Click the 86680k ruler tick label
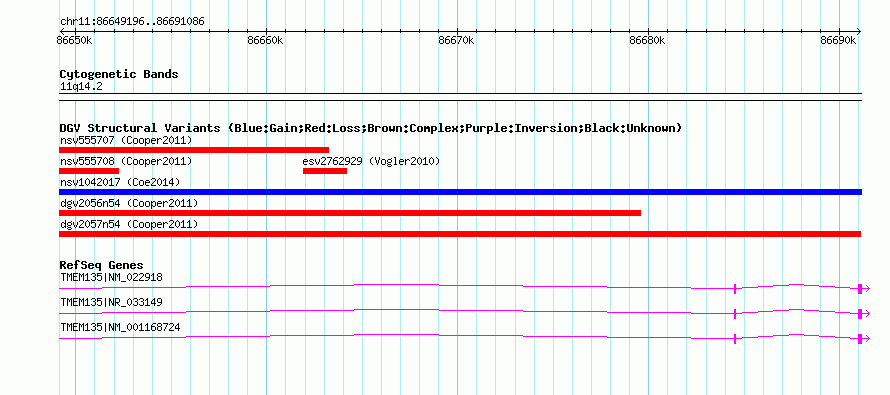This screenshot has height=395, width=890. tap(648, 40)
